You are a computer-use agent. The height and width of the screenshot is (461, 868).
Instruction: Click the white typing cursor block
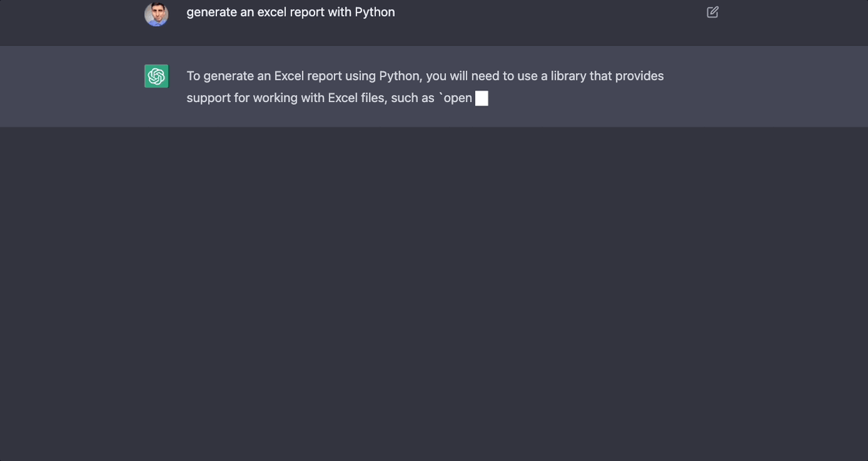point(482,98)
